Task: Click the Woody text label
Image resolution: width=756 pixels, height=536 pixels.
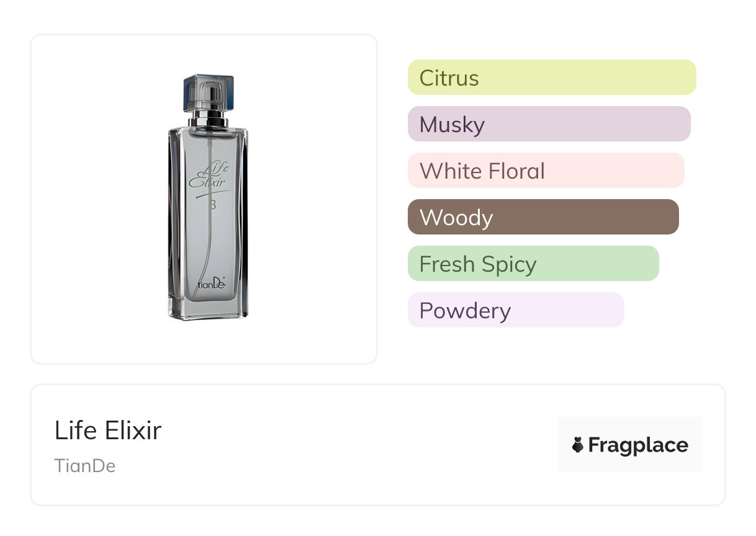Action: [x=456, y=218]
